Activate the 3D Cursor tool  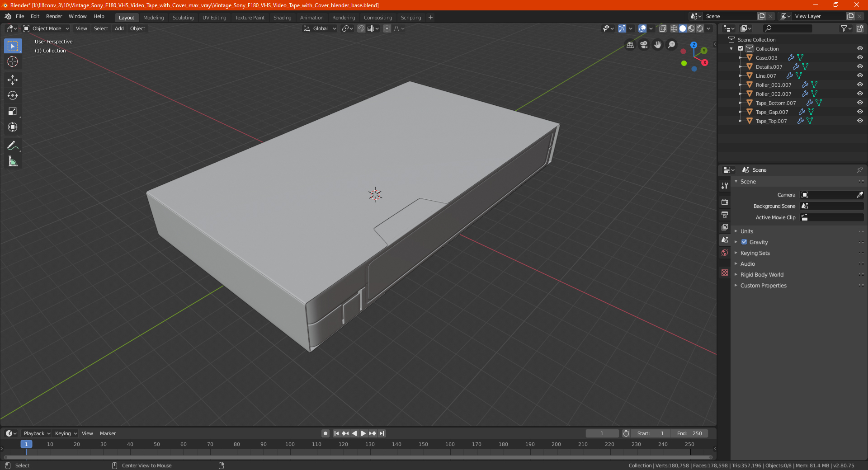[13, 61]
